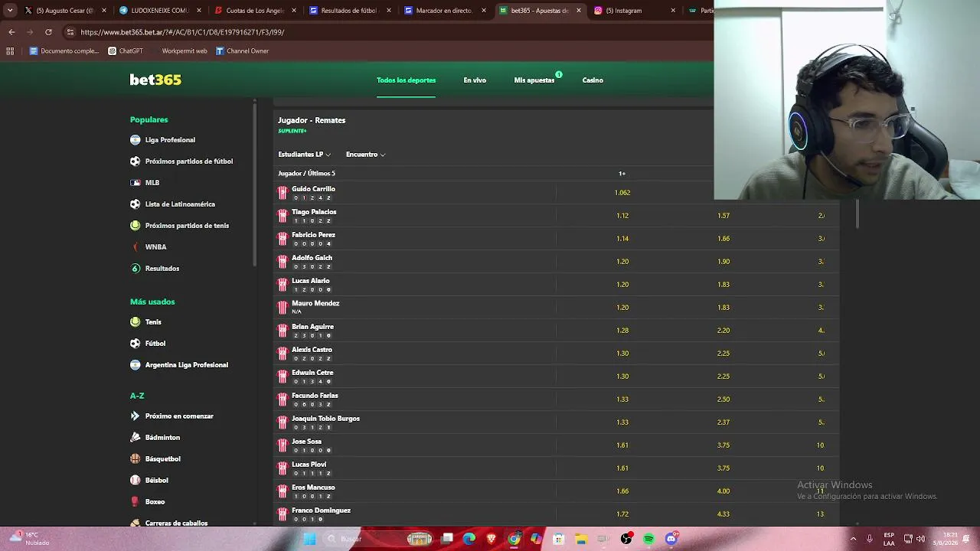Click the Próximo en comenzar arrow icon
The height and width of the screenshot is (551, 980).
[136, 416]
